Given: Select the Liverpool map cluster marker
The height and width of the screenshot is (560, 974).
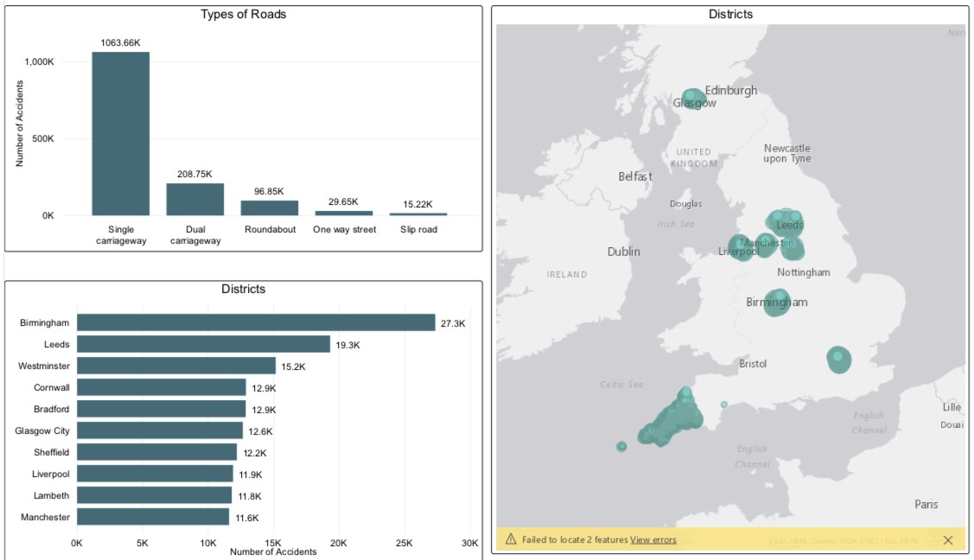Looking at the screenshot, I should (x=738, y=247).
